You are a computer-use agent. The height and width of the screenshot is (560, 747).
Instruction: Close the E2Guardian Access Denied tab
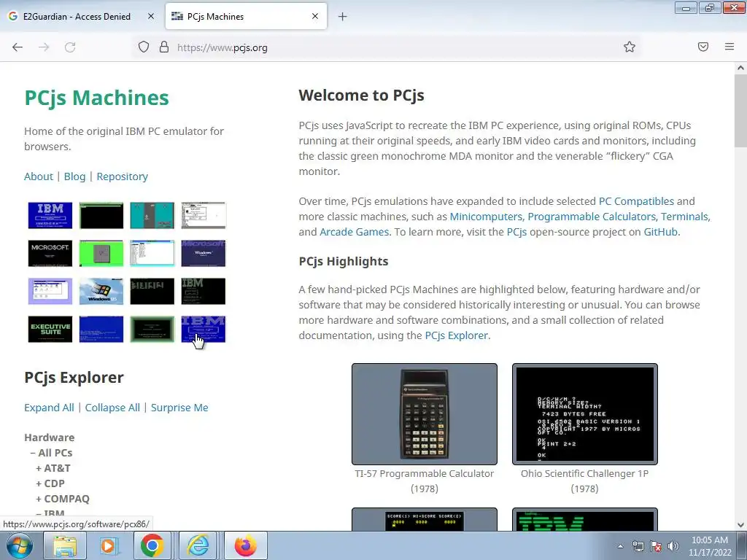tap(150, 16)
